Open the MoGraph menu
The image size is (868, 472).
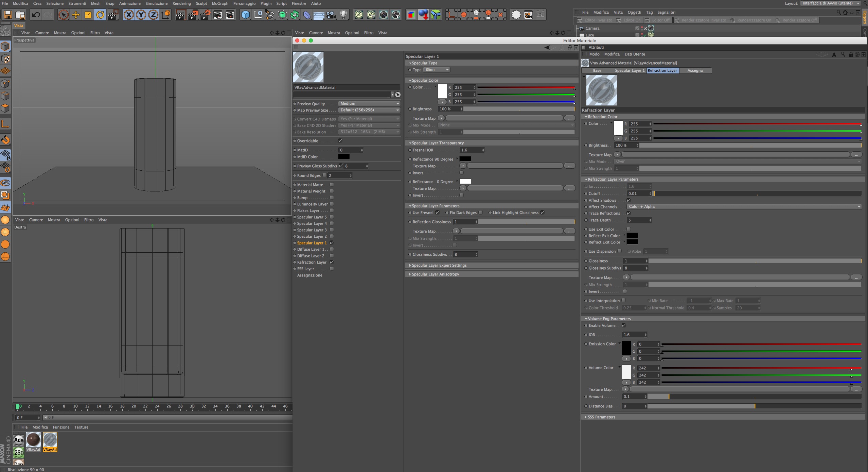pyautogui.click(x=220, y=3)
